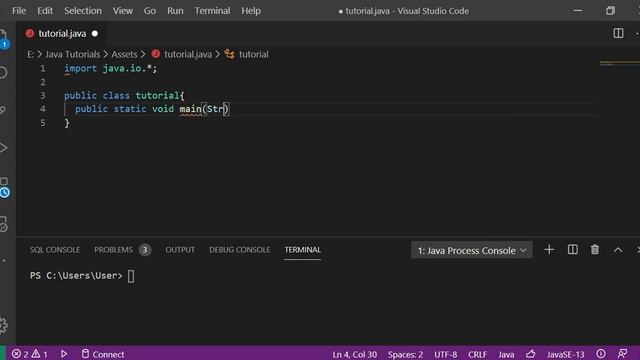Open the View menu
Image resolution: width=640 pixels, height=360 pixels.
tap(122, 11)
